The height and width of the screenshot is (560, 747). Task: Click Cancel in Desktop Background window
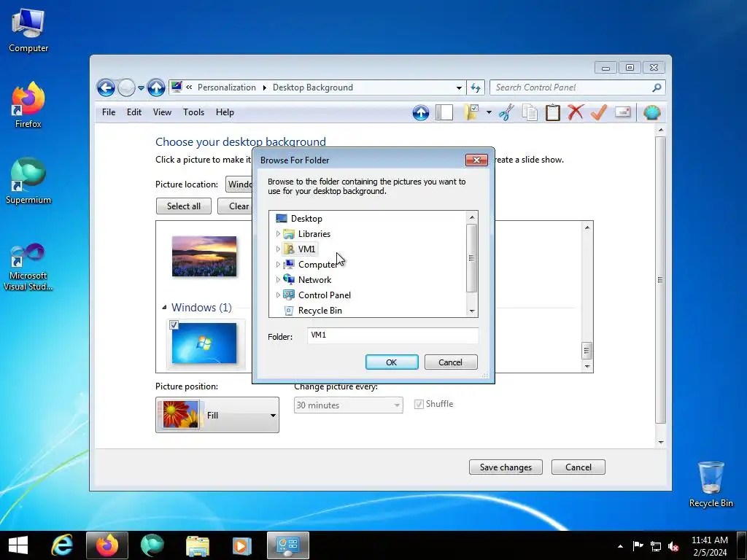pos(578,467)
